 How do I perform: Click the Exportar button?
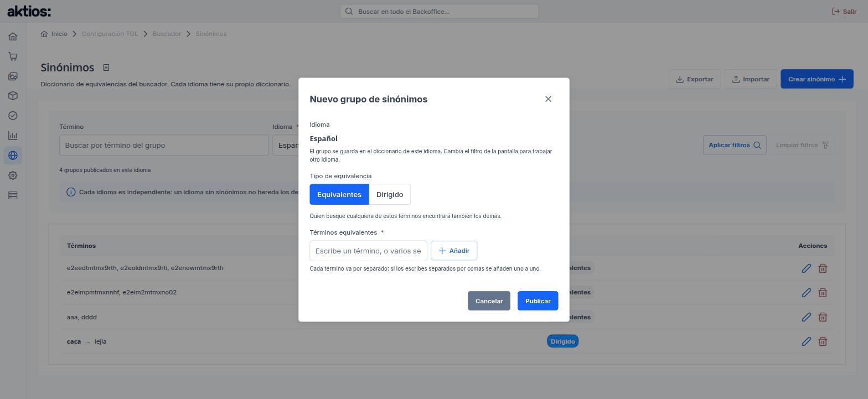pos(695,79)
